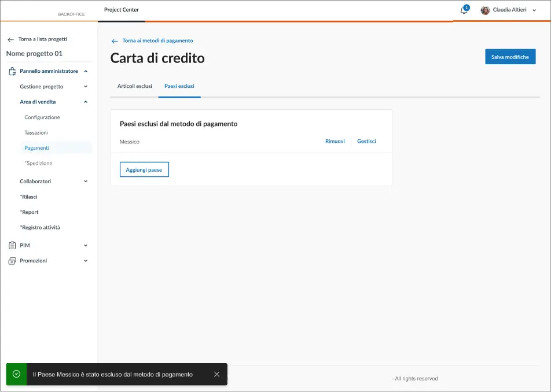Click the Salva modifiche button
Image resolution: width=551 pixels, height=392 pixels.
(x=510, y=57)
